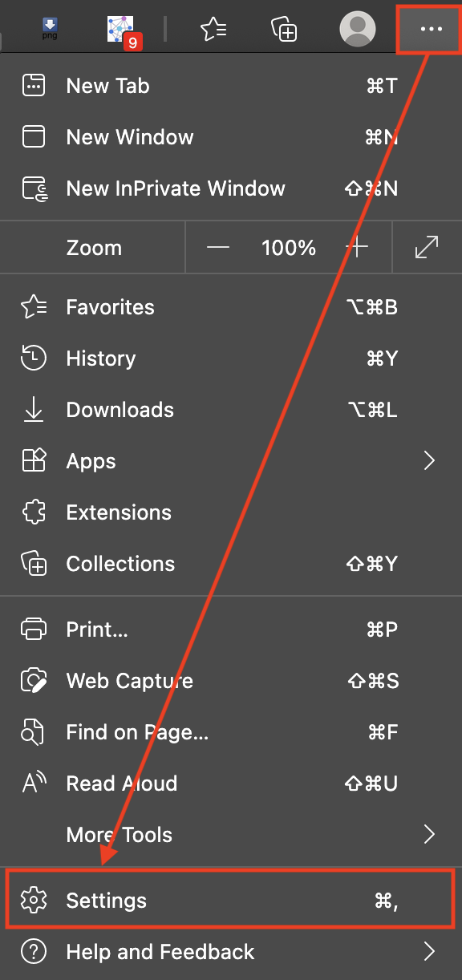The width and height of the screenshot is (462, 980).
Task: Expand the Apps submenu arrow
Action: tap(429, 460)
